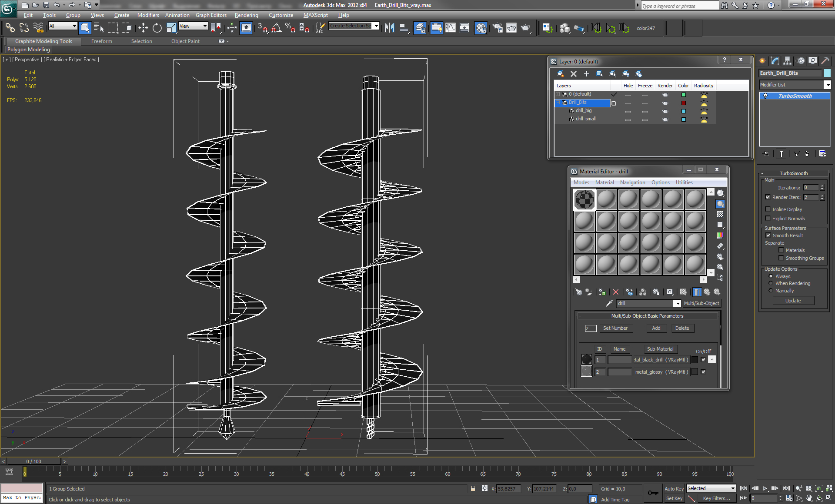
Task: Reset material with red X icon
Action: coord(615,292)
